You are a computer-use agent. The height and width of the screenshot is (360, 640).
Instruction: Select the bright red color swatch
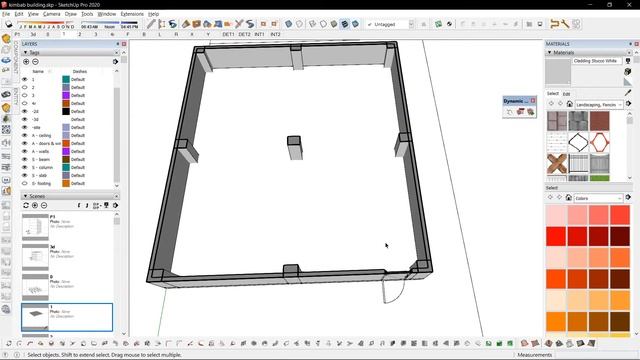pyautogui.click(x=556, y=236)
